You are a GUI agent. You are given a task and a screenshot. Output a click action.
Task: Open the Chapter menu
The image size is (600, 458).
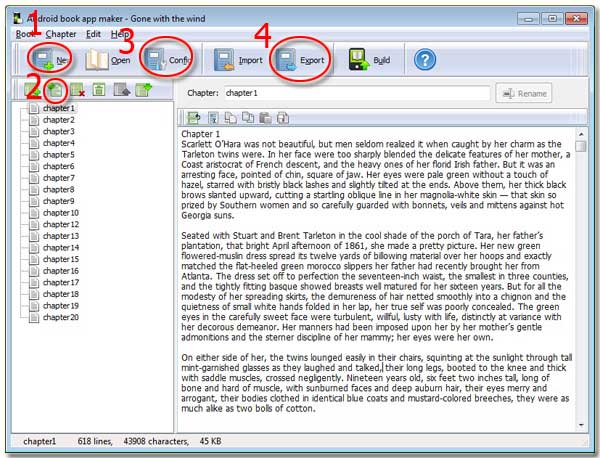click(x=61, y=34)
